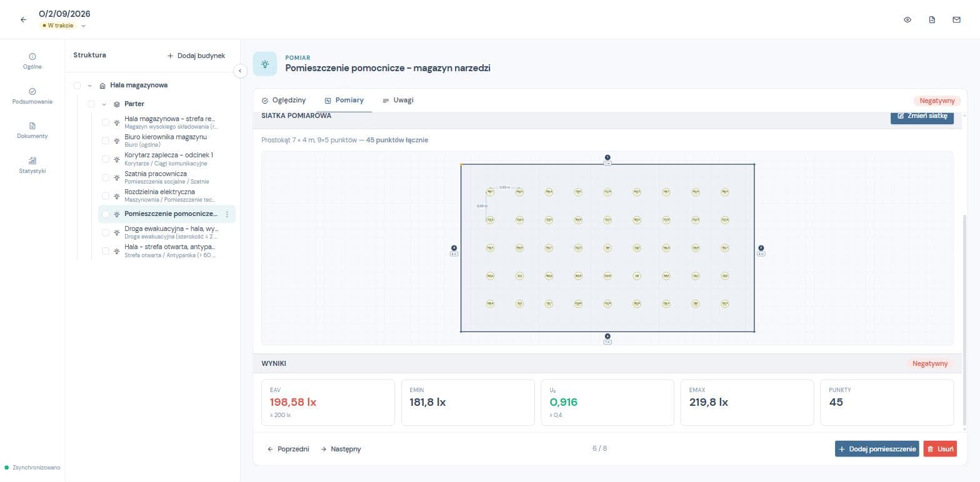980x482 pixels.
Task: Collapse the Struktura panel with the chevron
Action: 240,71
